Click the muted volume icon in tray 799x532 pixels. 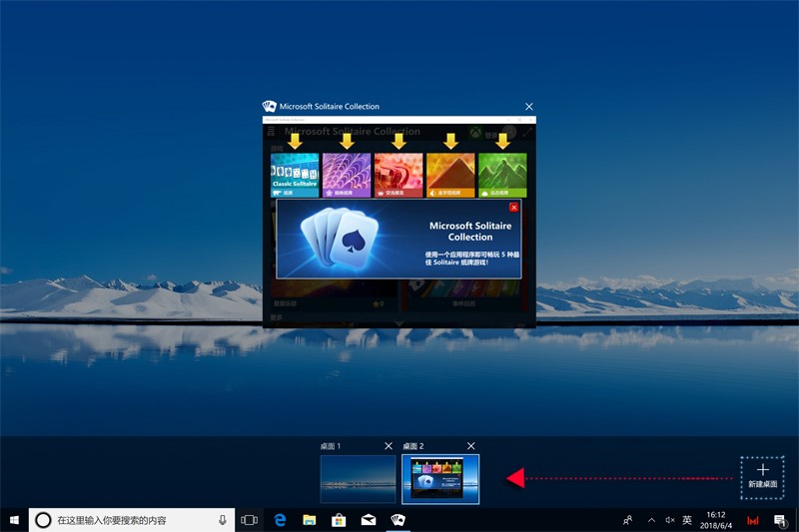click(x=670, y=520)
